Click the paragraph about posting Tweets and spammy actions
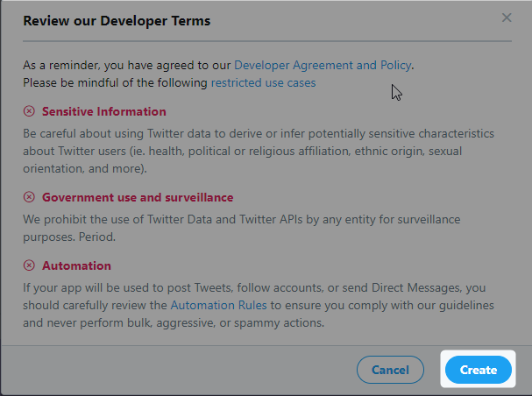The height and width of the screenshot is (396, 532). coord(259,305)
